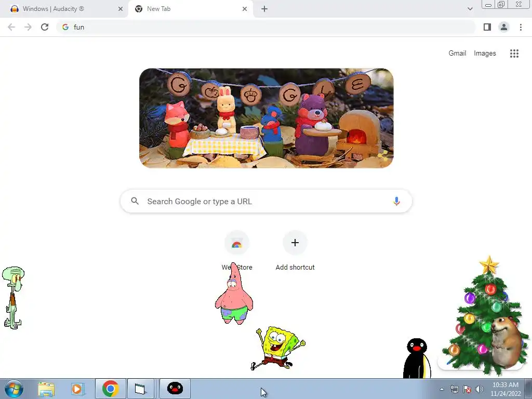Open Windows Media Player from the taskbar
The height and width of the screenshot is (399, 532).
[x=77, y=389]
